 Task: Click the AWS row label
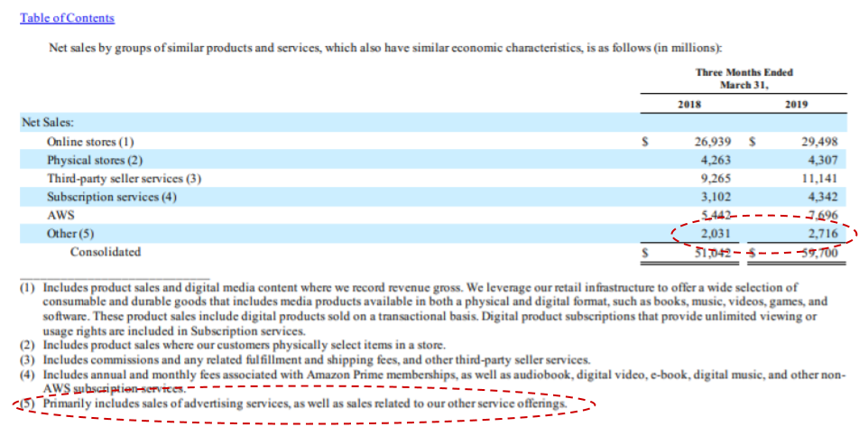tap(58, 215)
